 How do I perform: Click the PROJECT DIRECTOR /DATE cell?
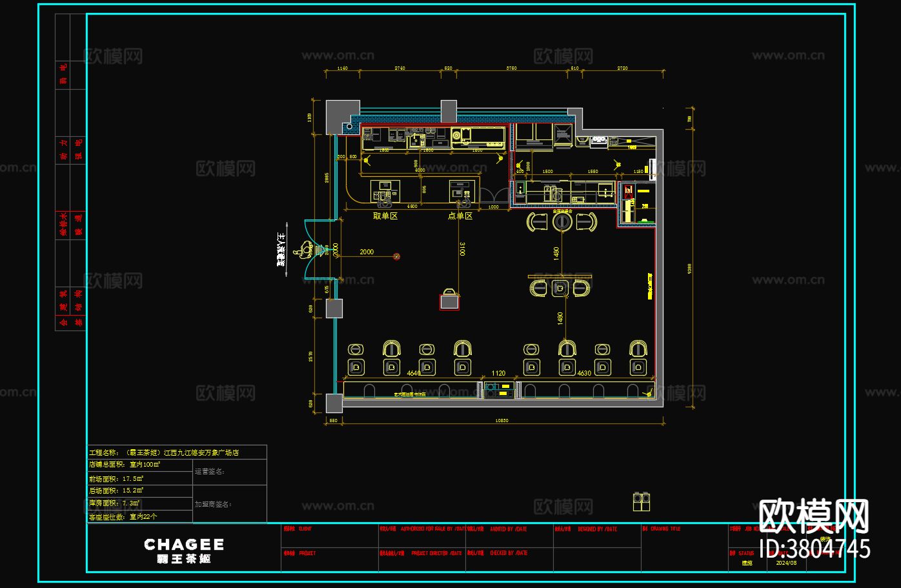pyautogui.click(x=422, y=560)
